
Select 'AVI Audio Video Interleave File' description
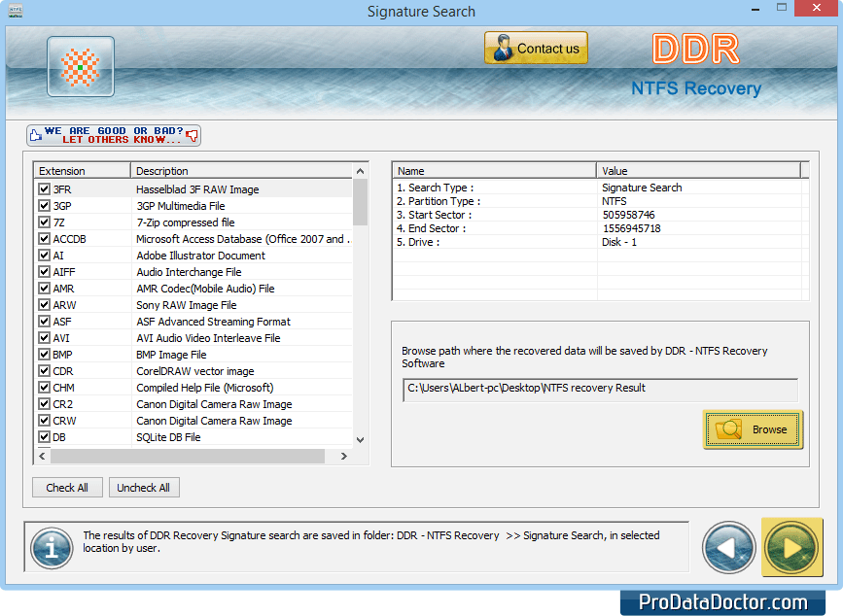click(x=208, y=338)
